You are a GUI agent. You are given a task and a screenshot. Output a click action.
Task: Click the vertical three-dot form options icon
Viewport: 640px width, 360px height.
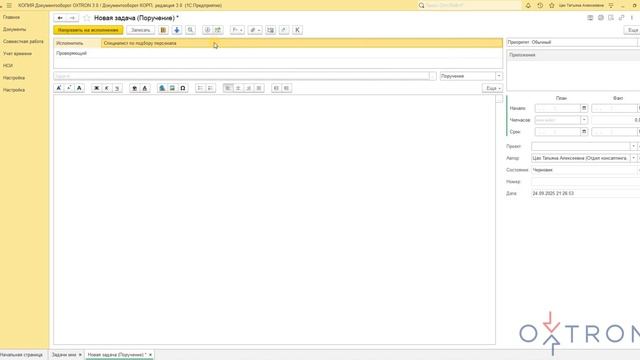pos(632,18)
